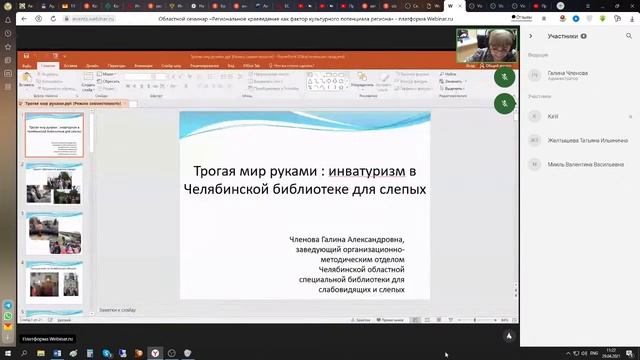Open the Select (Выделить) dropdown
The height and width of the screenshot is (360, 640).
pyautogui.click(x=452, y=88)
